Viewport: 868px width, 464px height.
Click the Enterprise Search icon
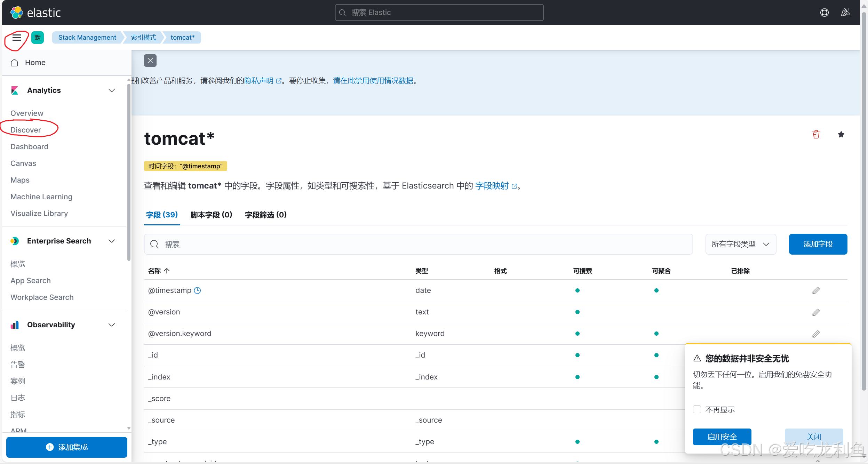(x=15, y=241)
